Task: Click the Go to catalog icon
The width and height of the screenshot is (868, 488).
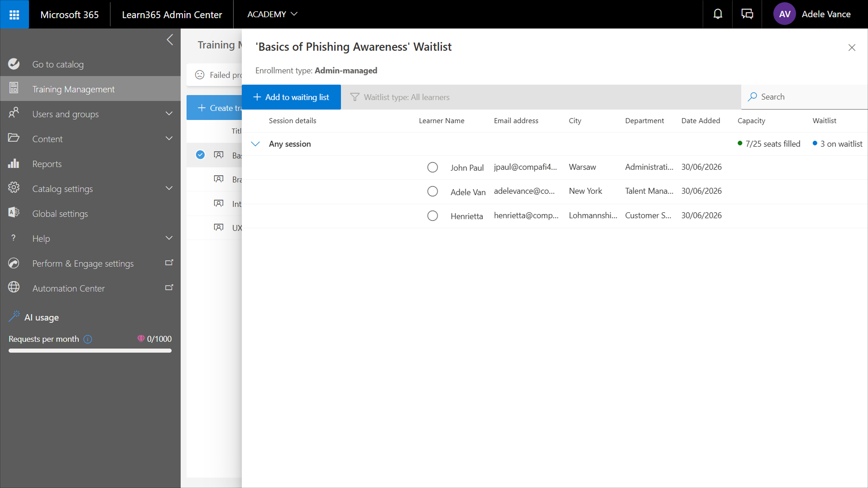Action: click(14, 64)
